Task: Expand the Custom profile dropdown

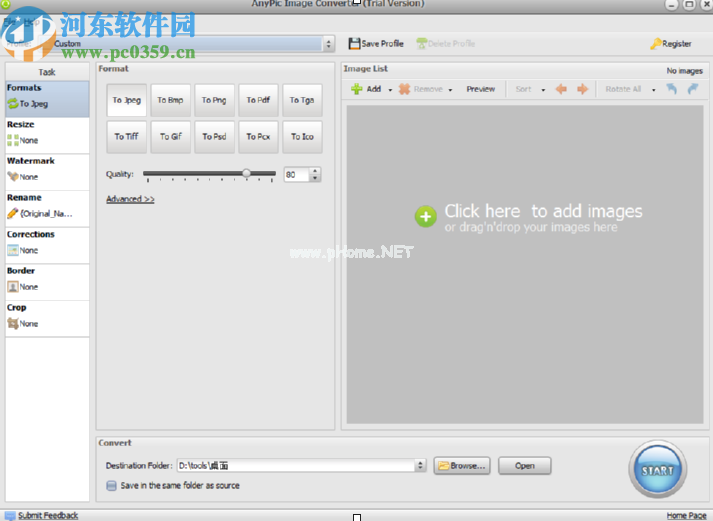Action: (x=328, y=44)
